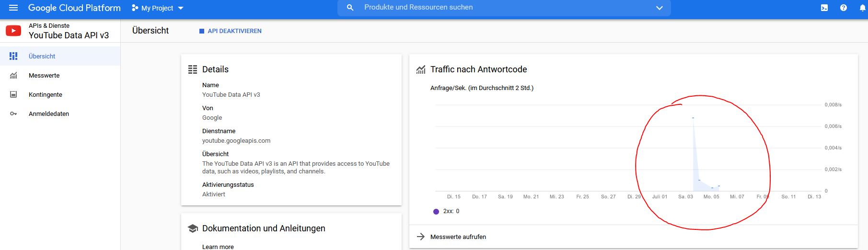The height and width of the screenshot is (250, 868).
Task: Click the search field for products and resources
Action: 504,7
